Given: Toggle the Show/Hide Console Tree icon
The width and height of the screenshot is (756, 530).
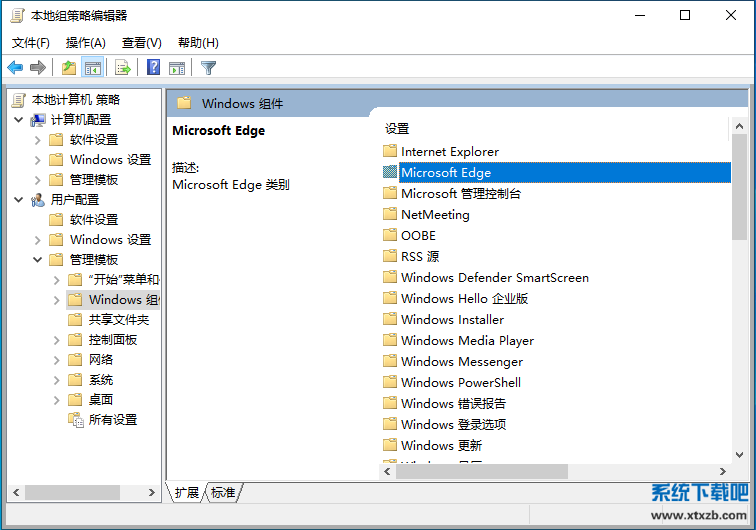Looking at the screenshot, I should 92,67.
